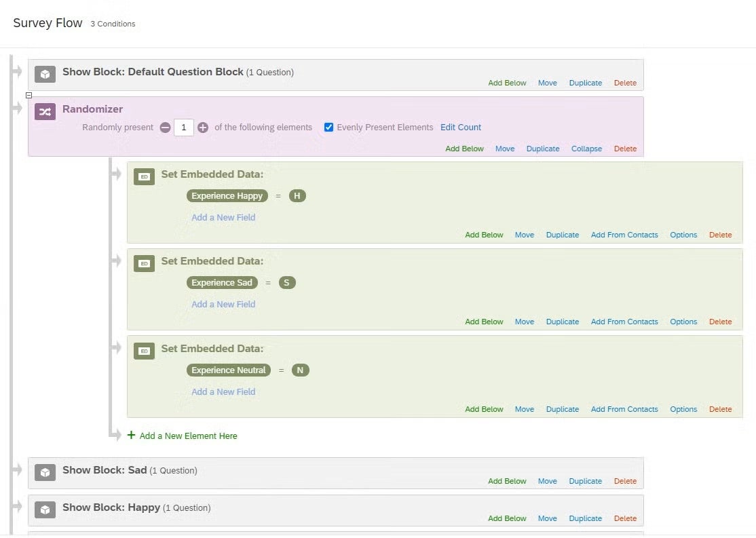Move the Sad block
The image size is (756, 538).
click(547, 481)
